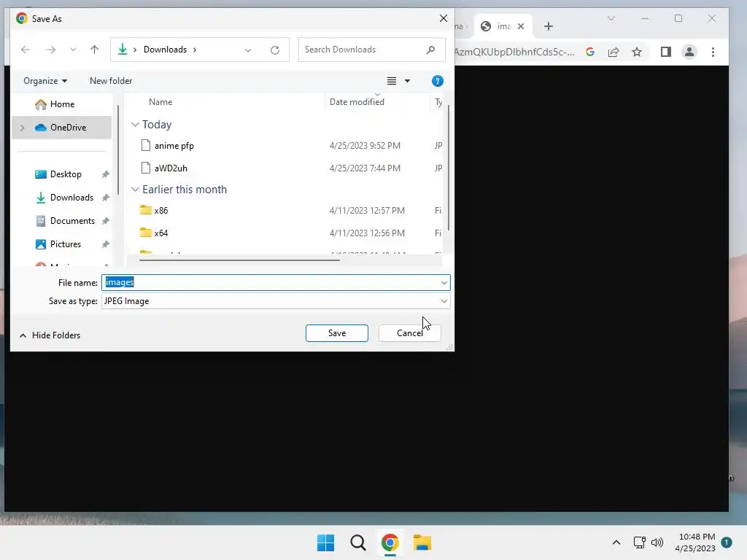Select the x86 folder
The height and width of the screenshot is (560, 747).
160,211
